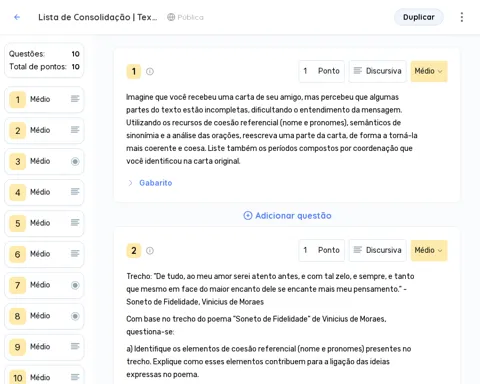
Task: Click the yellow number 1 badge in question card
Action: [134, 71]
